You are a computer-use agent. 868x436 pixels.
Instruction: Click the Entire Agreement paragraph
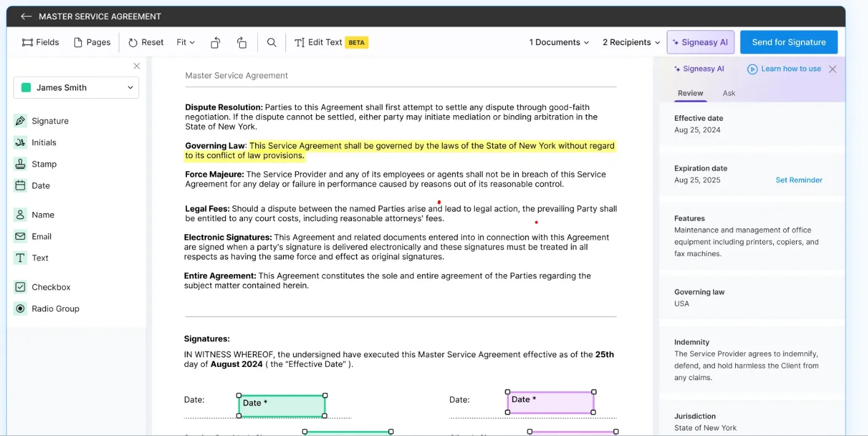click(388, 281)
